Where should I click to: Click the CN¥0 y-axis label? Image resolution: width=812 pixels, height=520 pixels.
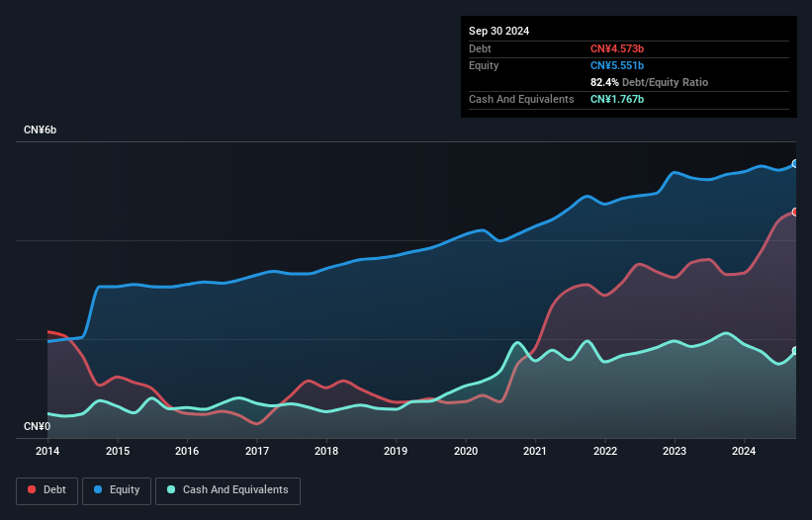coord(38,426)
